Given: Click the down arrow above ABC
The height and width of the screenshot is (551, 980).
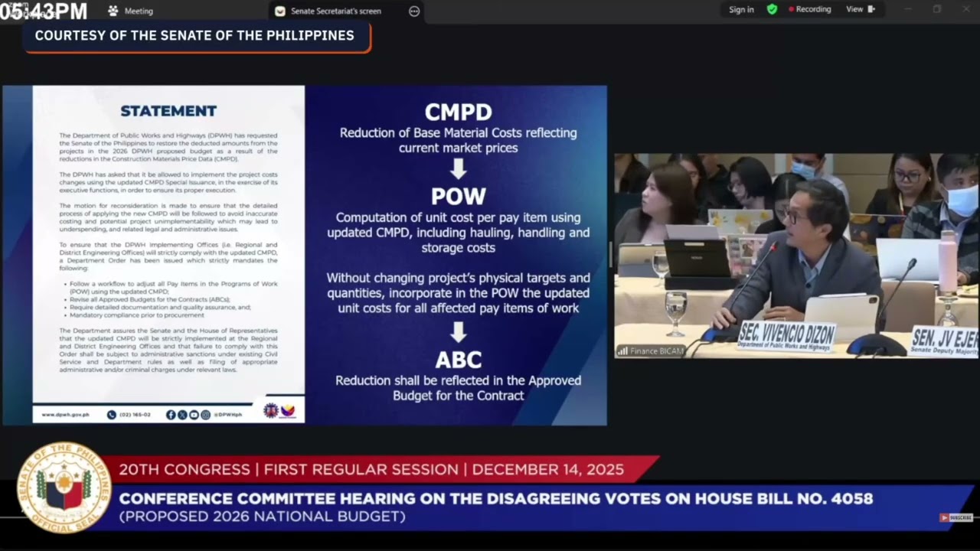Looking at the screenshot, I should [458, 331].
